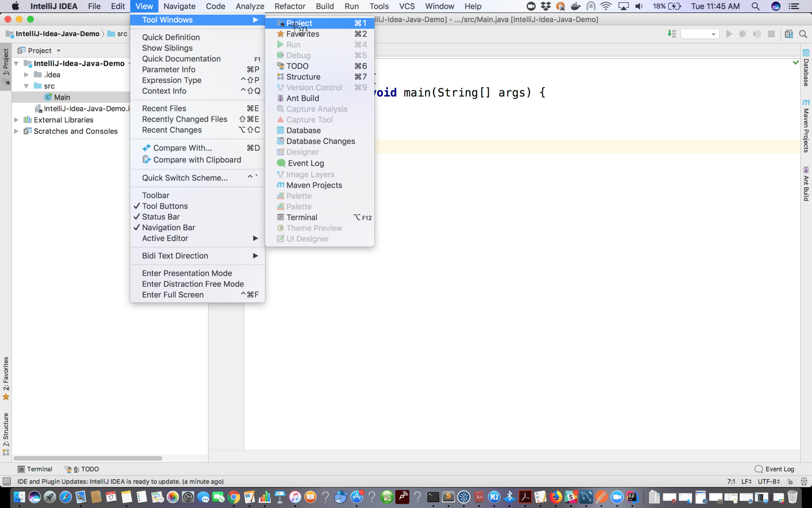This screenshot has height=508, width=812.
Task: Open Active Editor submenu
Action: coord(198,238)
